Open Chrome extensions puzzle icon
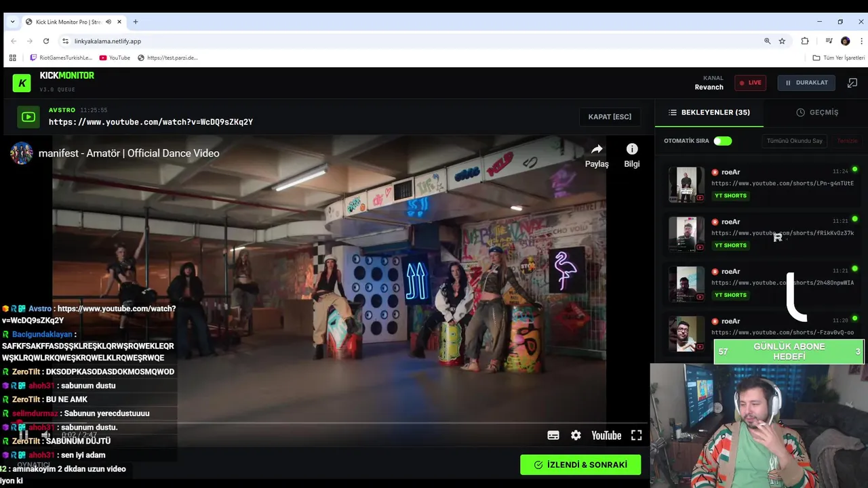The height and width of the screenshot is (488, 868). tap(805, 41)
